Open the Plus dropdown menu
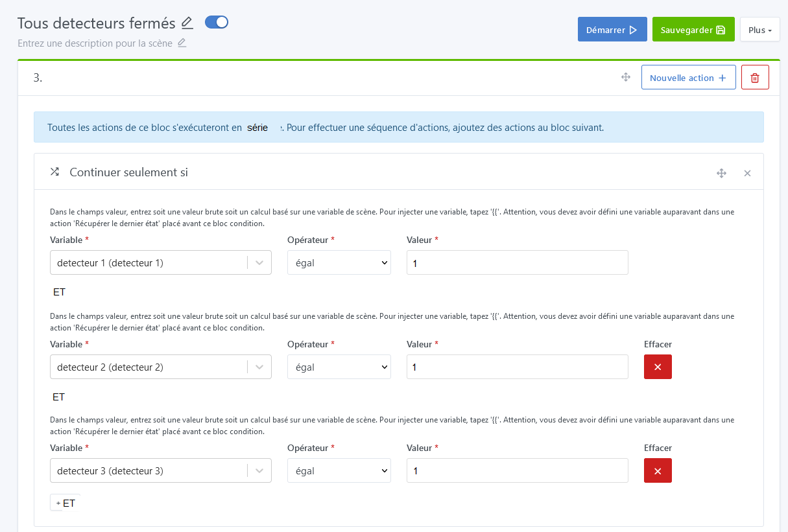 759,30
